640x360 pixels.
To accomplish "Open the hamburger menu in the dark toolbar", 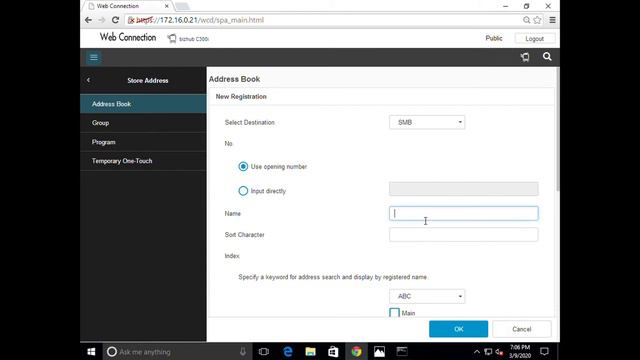I will 93,57.
